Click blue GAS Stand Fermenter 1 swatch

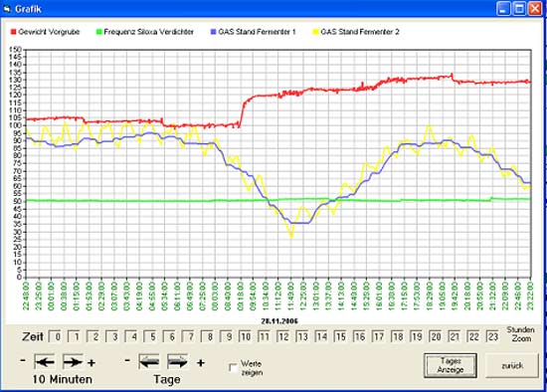click(x=214, y=32)
